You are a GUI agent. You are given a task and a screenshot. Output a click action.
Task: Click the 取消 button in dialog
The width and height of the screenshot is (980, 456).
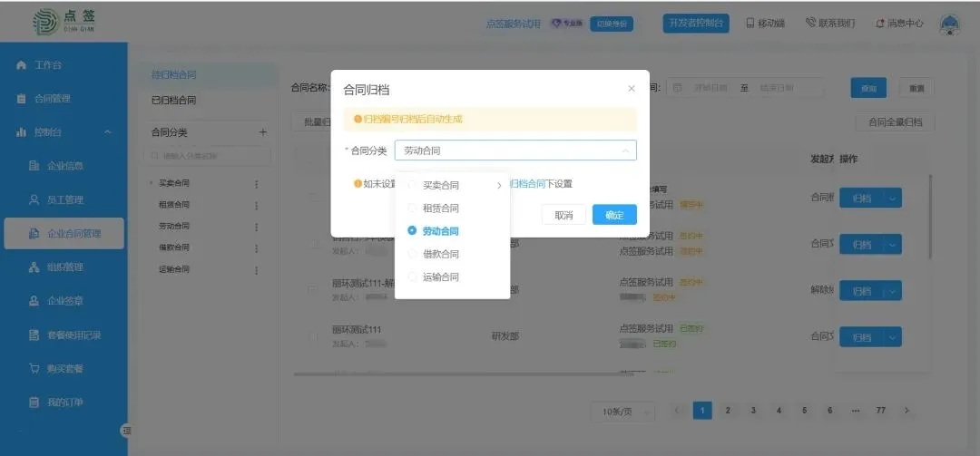coord(563,215)
